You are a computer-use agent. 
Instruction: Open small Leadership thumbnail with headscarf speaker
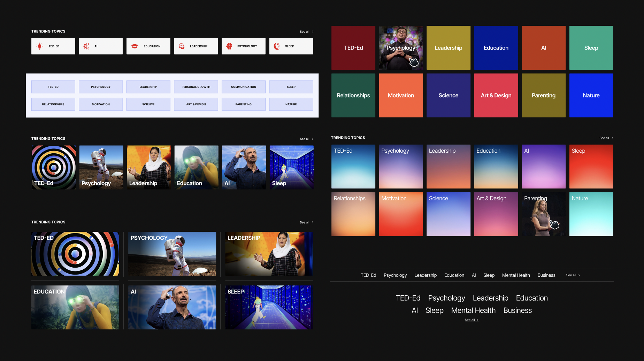coord(149,167)
